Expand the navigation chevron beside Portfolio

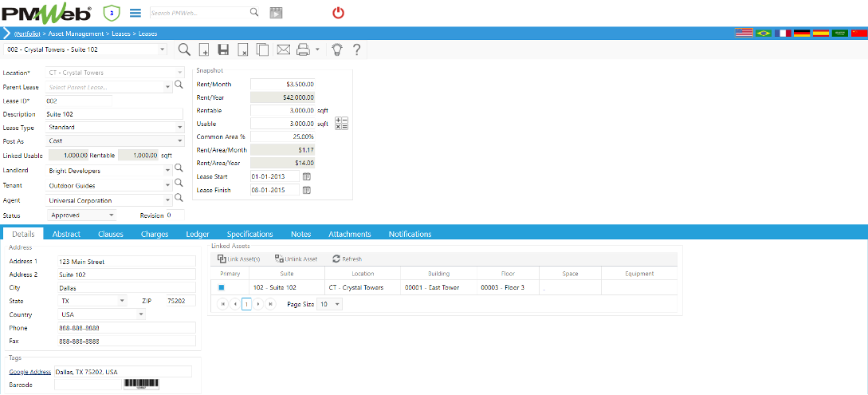6,34
